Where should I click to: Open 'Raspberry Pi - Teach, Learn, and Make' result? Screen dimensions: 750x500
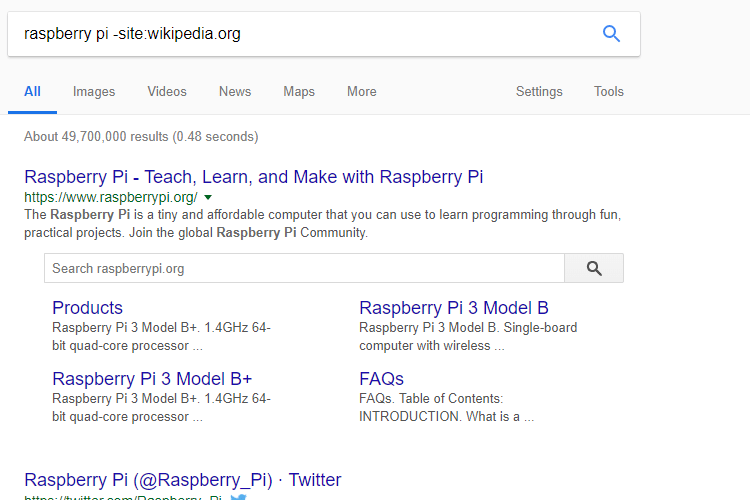pos(254,177)
